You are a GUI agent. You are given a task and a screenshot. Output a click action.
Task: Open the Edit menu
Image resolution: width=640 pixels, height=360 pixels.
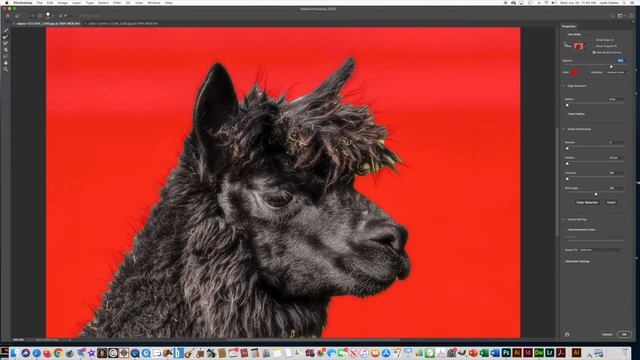[50, 2]
